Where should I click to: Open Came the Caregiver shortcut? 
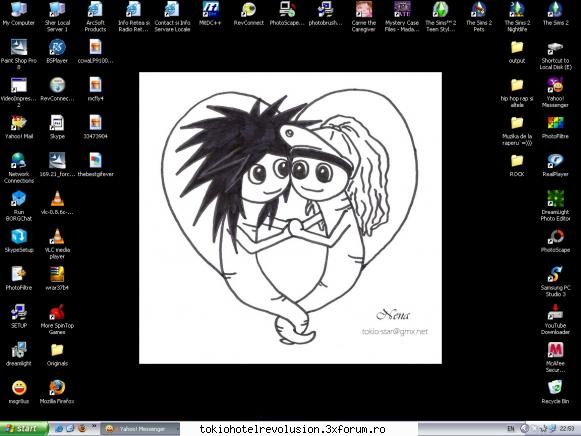pos(363,17)
